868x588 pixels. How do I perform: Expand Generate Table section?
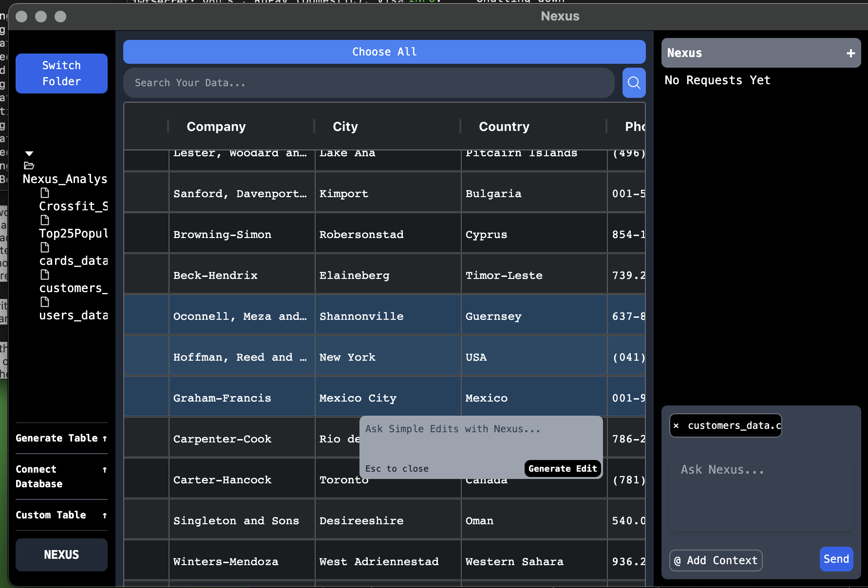click(61, 438)
